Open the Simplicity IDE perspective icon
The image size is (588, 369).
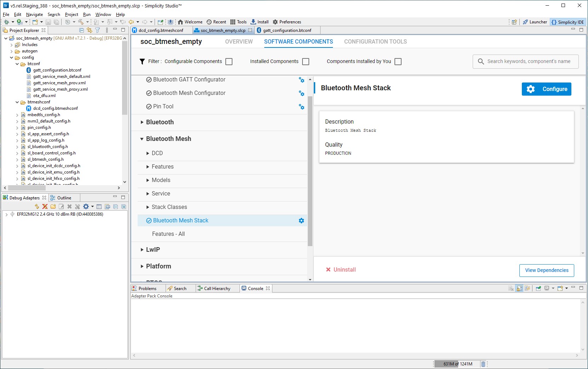click(568, 22)
